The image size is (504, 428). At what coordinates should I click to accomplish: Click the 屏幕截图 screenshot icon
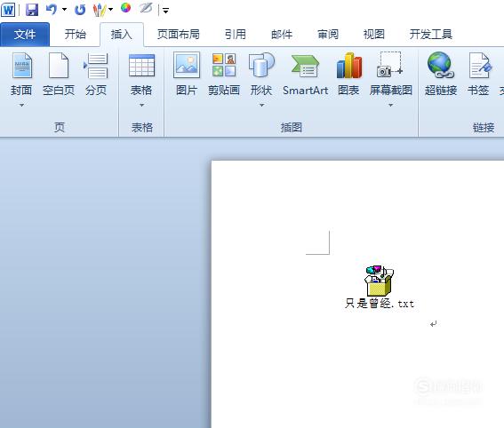[390, 65]
